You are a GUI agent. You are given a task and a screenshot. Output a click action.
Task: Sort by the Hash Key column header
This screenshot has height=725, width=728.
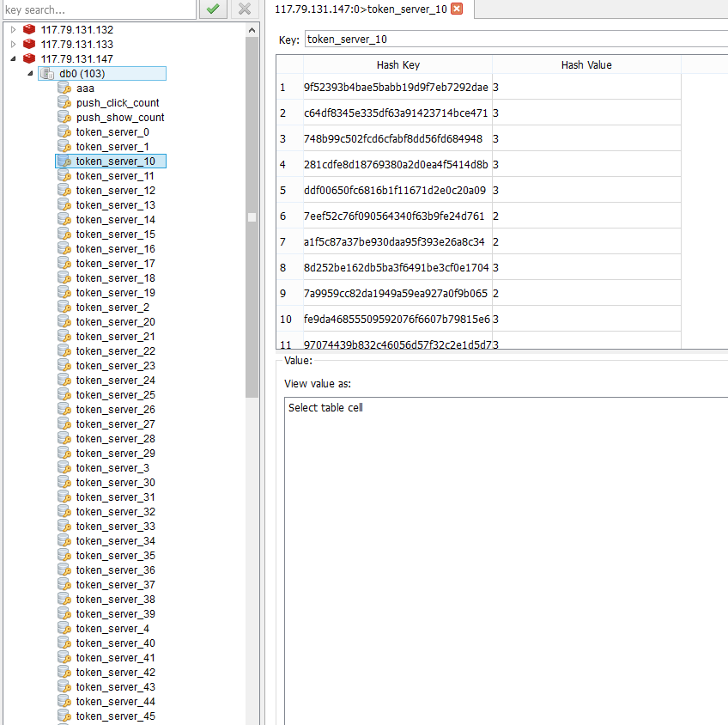(397, 65)
